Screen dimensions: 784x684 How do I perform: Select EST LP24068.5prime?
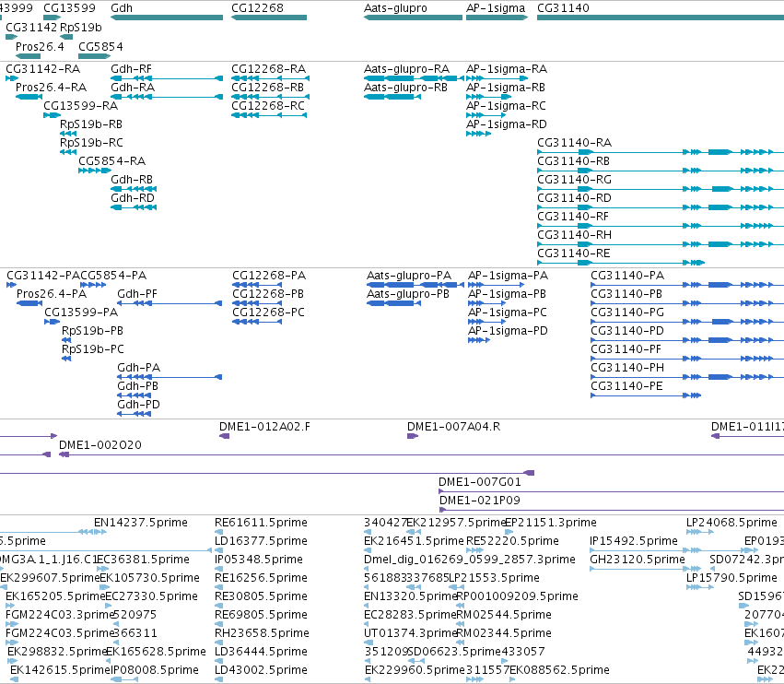[x=731, y=523]
